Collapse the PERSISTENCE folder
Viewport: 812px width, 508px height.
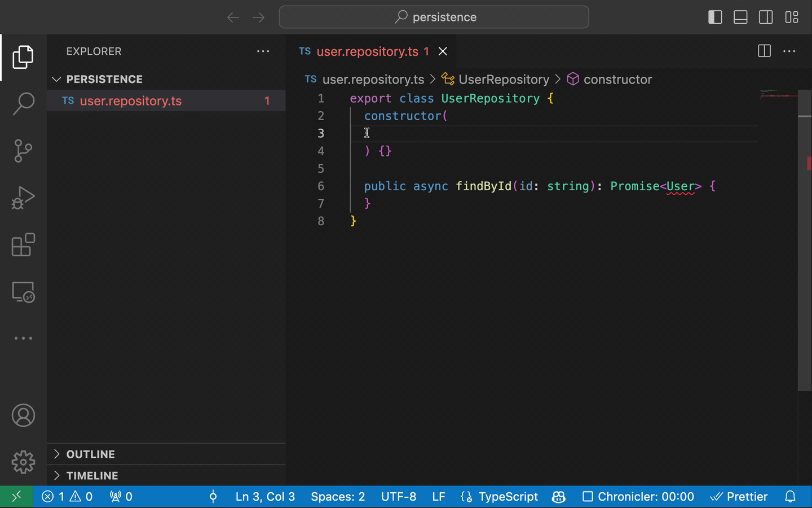[104, 79]
